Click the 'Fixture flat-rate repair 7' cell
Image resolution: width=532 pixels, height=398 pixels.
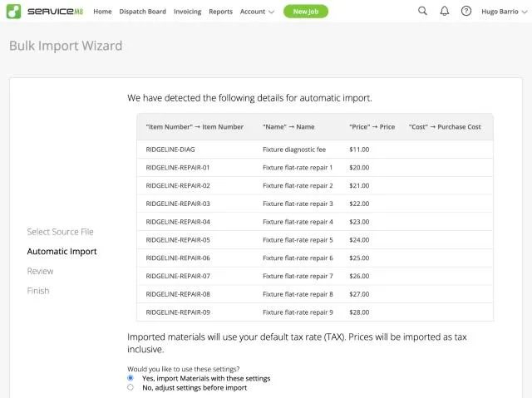click(298, 276)
